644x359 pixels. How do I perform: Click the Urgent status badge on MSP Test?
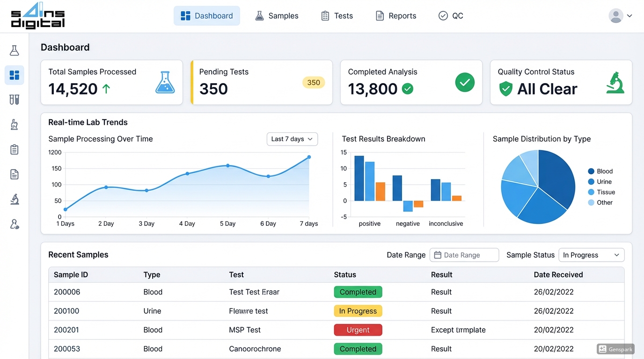click(358, 330)
